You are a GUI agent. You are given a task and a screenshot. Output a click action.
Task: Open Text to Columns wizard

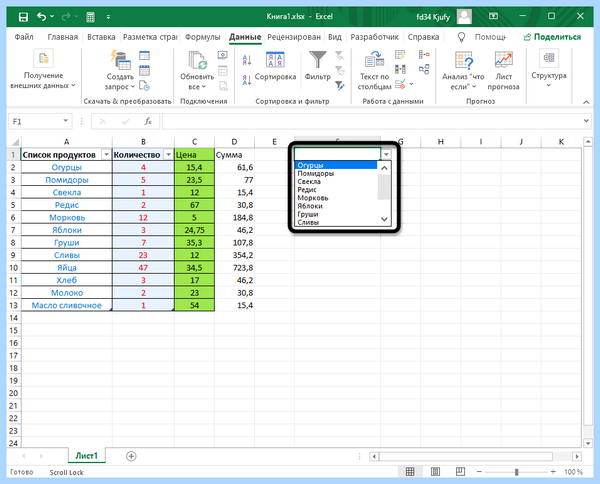tap(374, 71)
